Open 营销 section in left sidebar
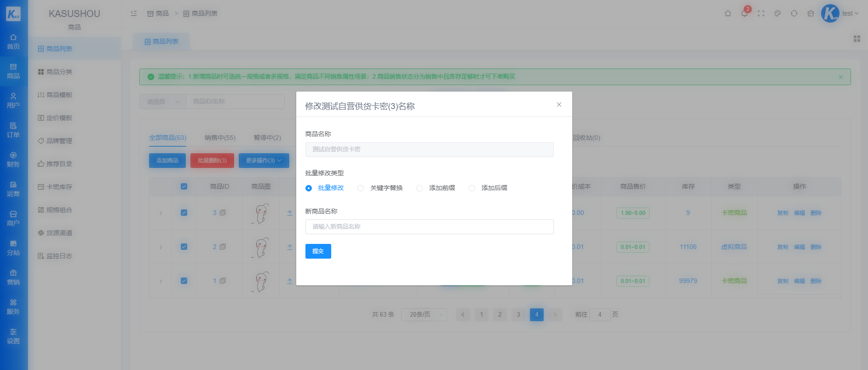This screenshot has height=370, width=868. (x=13, y=277)
